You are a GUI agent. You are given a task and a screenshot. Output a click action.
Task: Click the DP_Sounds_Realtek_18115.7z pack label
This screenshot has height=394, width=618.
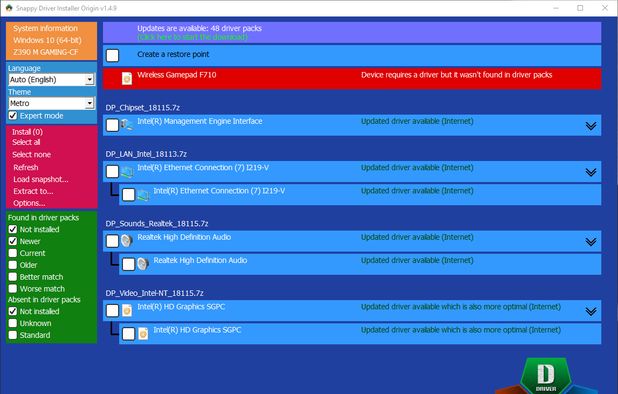point(157,223)
